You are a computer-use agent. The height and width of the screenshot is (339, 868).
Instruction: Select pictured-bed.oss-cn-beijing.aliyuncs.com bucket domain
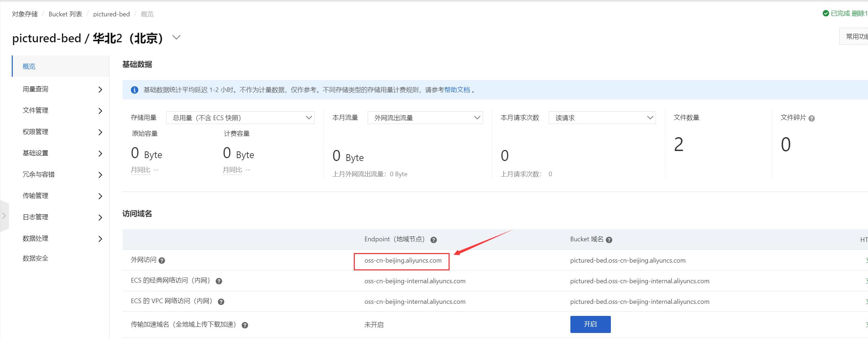point(628,260)
